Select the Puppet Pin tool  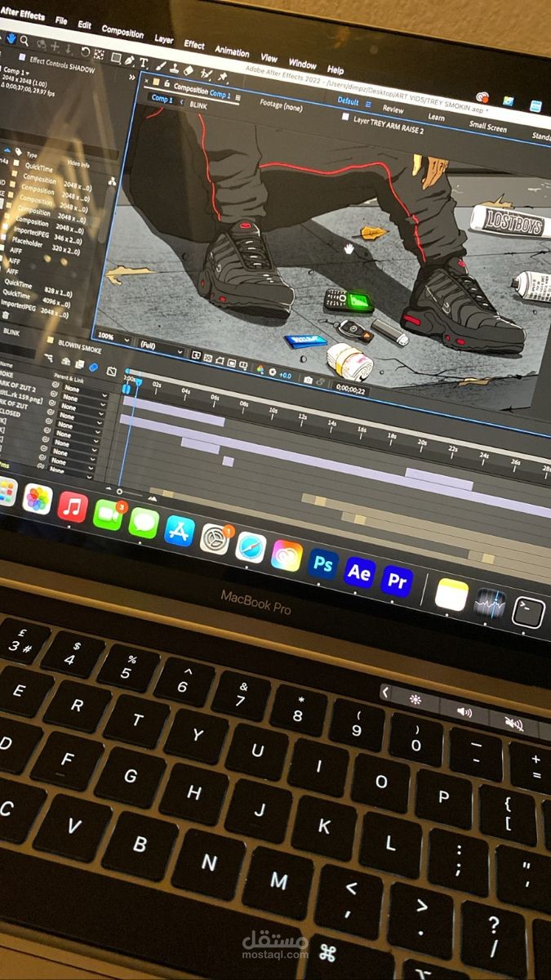coord(222,76)
